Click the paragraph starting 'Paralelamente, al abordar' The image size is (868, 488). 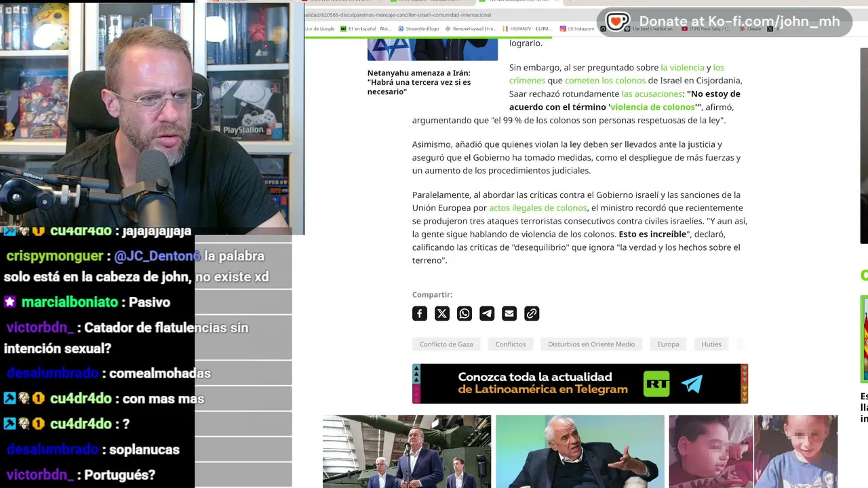point(580,228)
